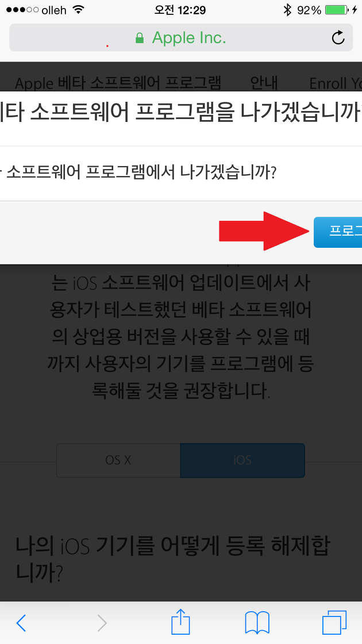Tap the Safari forward arrow
362x644 pixels.
(102, 623)
